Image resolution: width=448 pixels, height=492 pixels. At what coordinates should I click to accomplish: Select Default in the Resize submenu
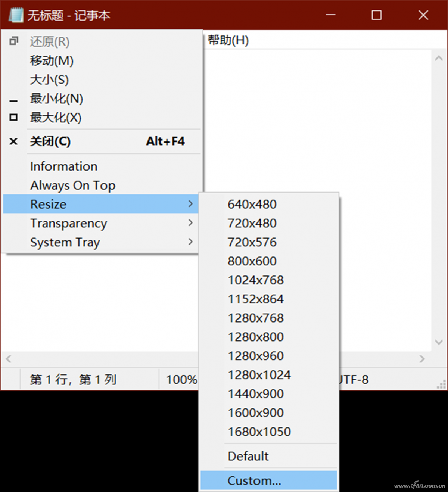(x=269, y=456)
